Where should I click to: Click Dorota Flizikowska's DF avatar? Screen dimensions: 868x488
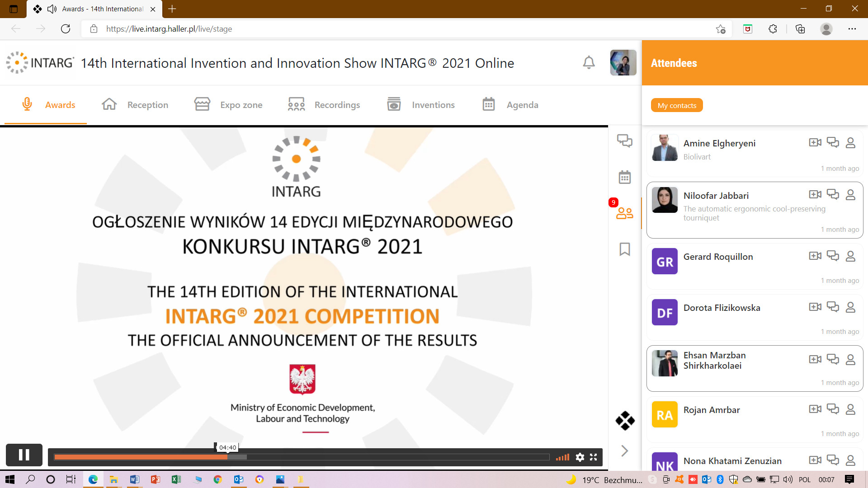click(x=665, y=312)
